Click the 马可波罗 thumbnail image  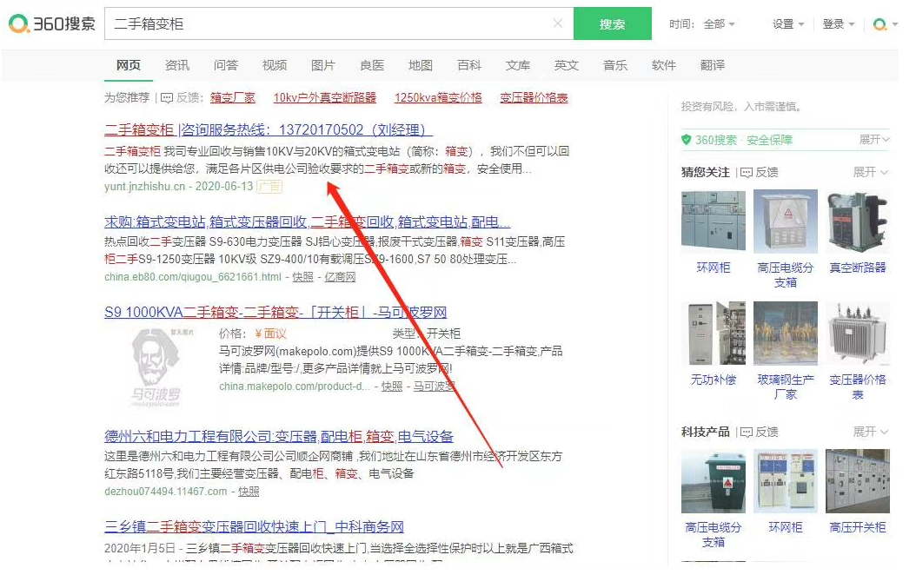(x=156, y=367)
